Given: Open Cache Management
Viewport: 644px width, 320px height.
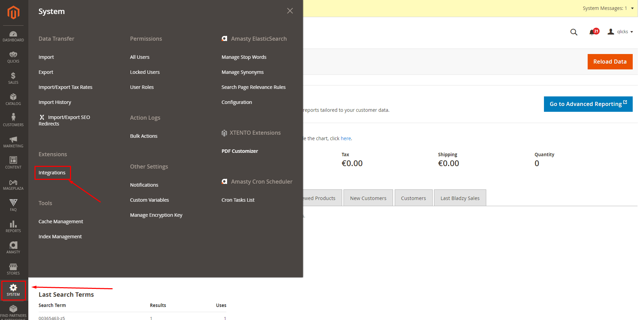Looking at the screenshot, I should point(61,222).
